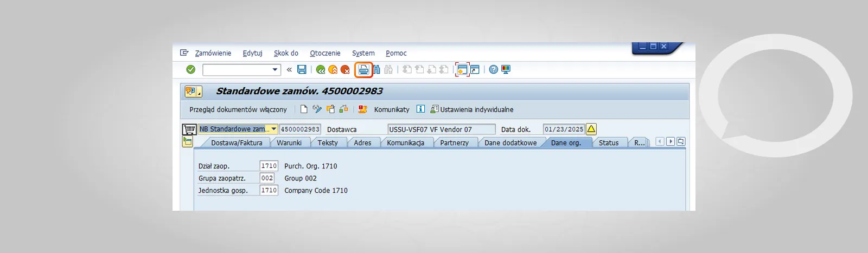Open the System menu

point(363,53)
